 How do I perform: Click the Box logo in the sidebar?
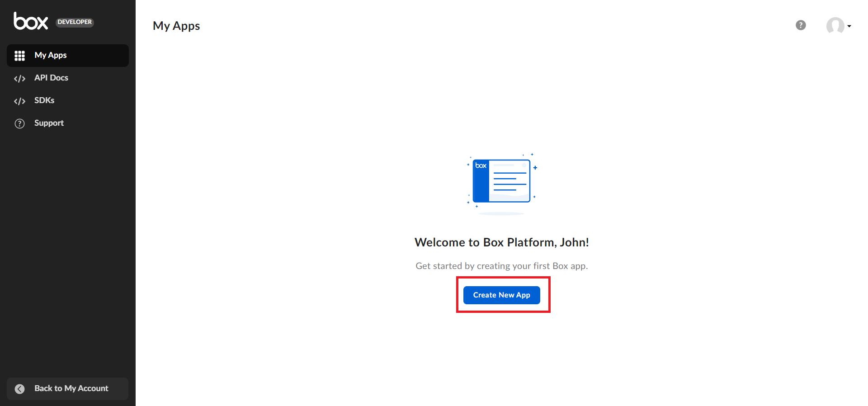(x=31, y=21)
